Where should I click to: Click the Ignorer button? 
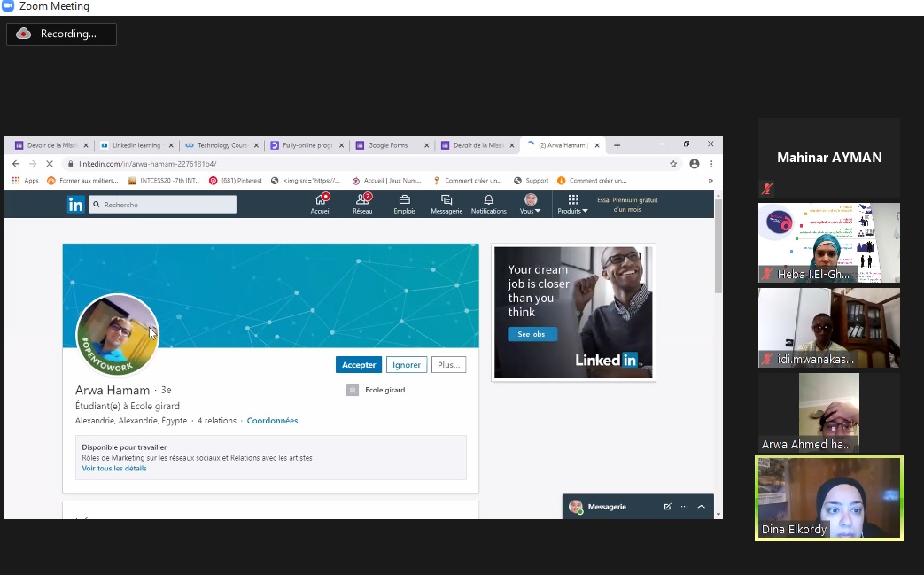point(407,365)
